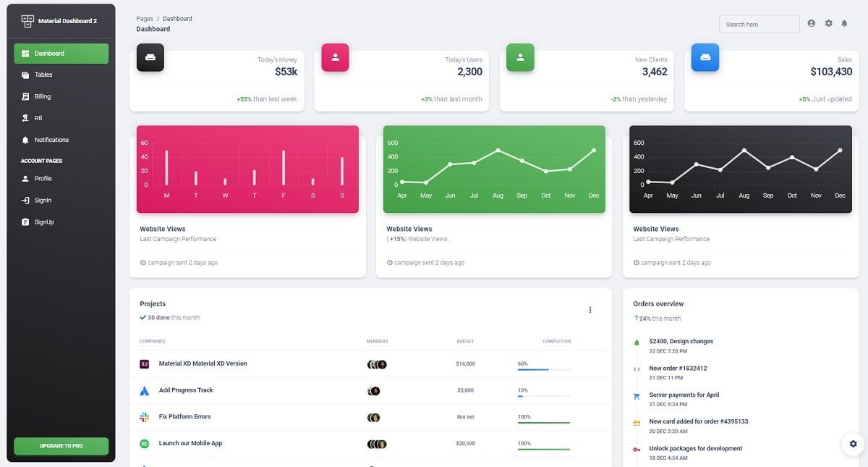Viewport: 868px width, 467px height.
Task: Open the Tables page from the sidebar
Action: click(42, 75)
